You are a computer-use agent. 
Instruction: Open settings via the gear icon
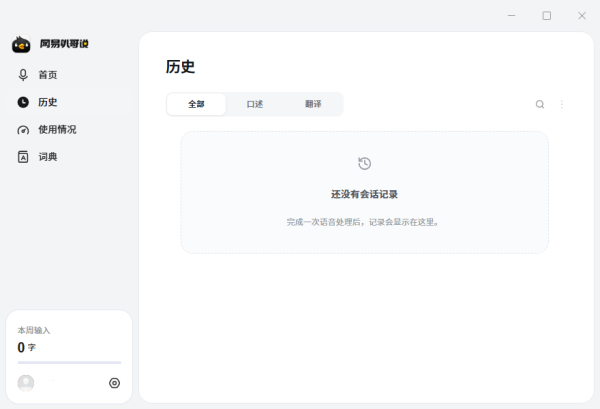pos(114,383)
